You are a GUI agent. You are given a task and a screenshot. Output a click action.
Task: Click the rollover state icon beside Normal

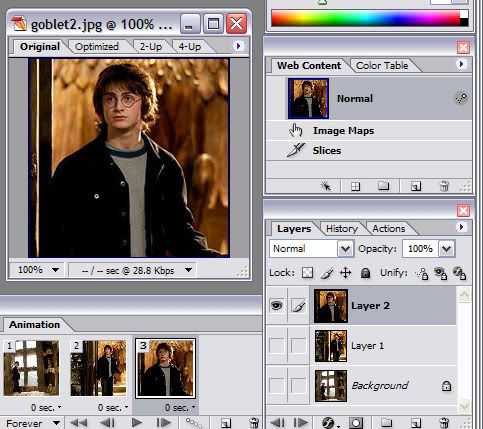(x=461, y=98)
